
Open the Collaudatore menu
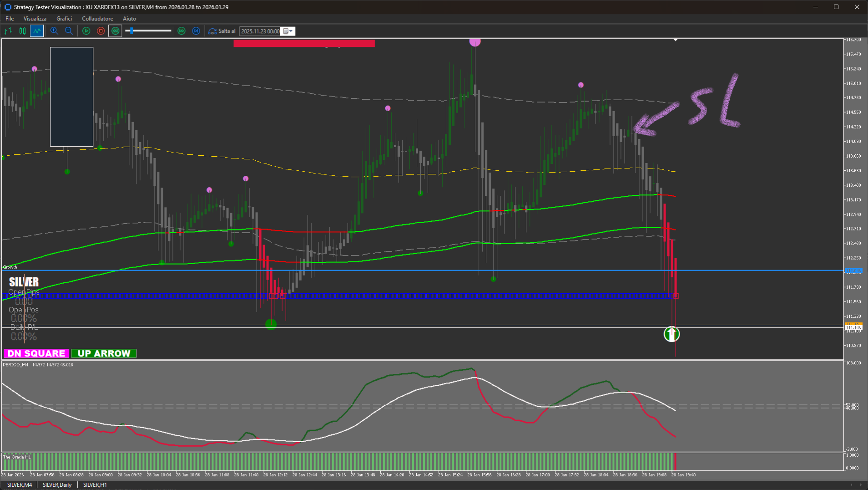coord(97,19)
